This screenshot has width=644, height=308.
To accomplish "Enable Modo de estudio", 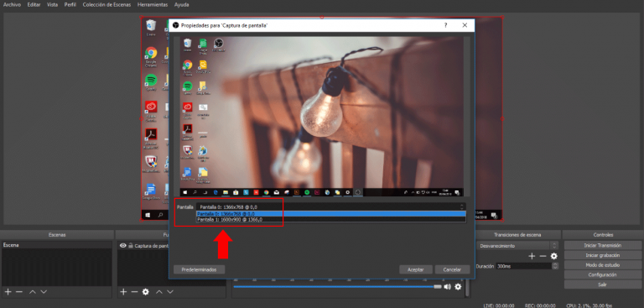I will 603,265.
